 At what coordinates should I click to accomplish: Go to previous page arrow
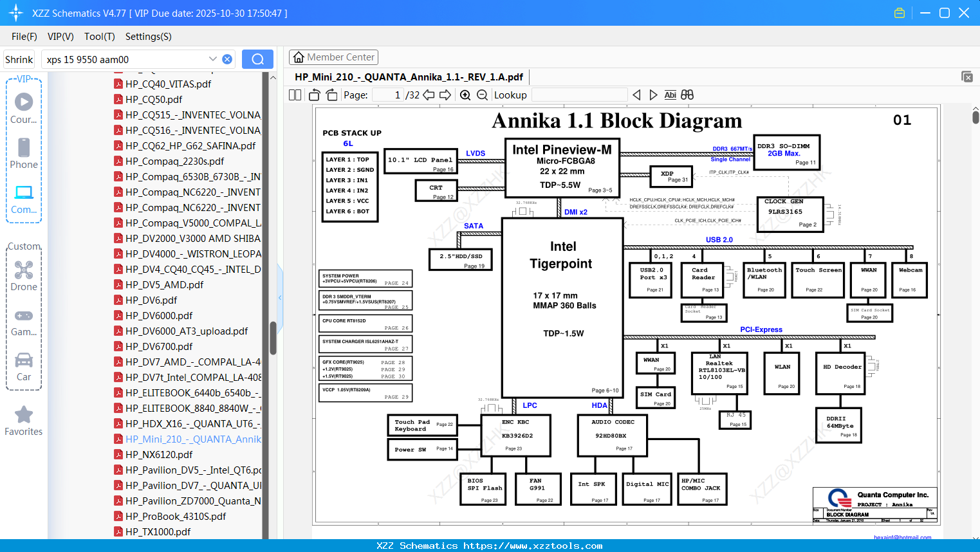pos(429,95)
